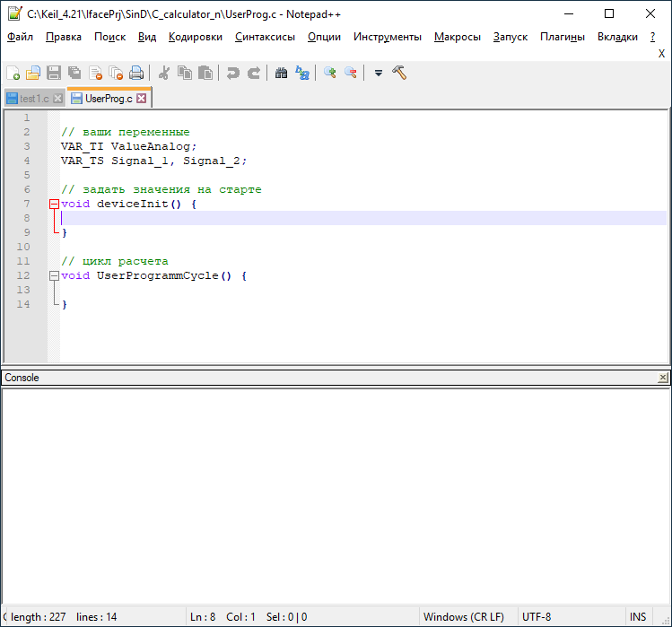This screenshot has width=672, height=627.
Task: Toggle INS insert mode in status bar
Action: [638, 617]
